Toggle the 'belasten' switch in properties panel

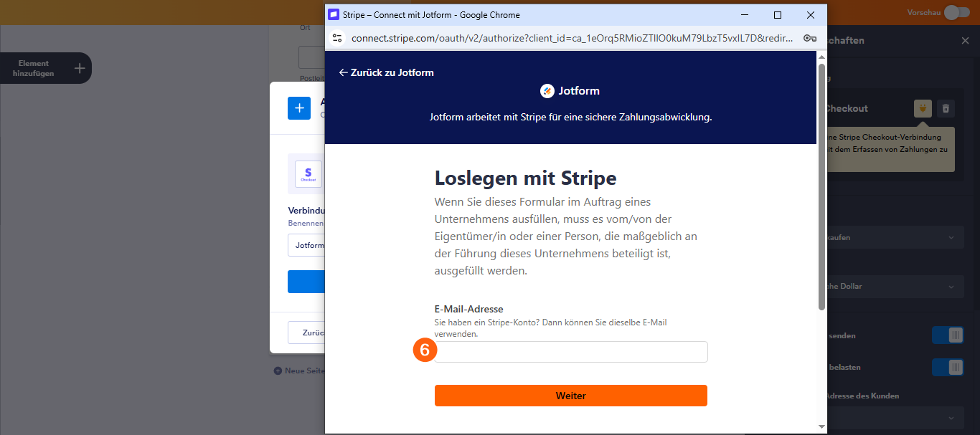[947, 367]
